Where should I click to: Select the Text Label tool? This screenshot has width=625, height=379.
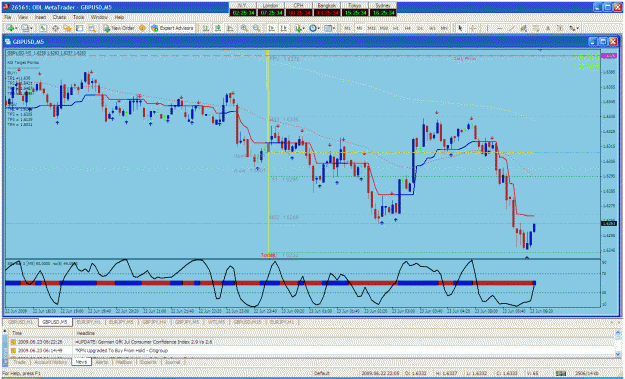click(x=560, y=28)
